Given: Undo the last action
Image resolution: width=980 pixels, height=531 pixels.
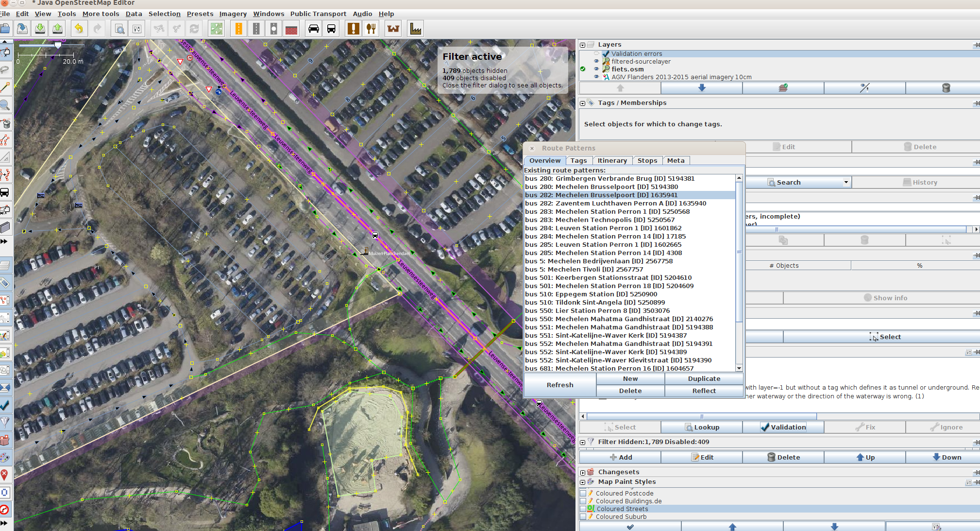Looking at the screenshot, I should [x=79, y=29].
